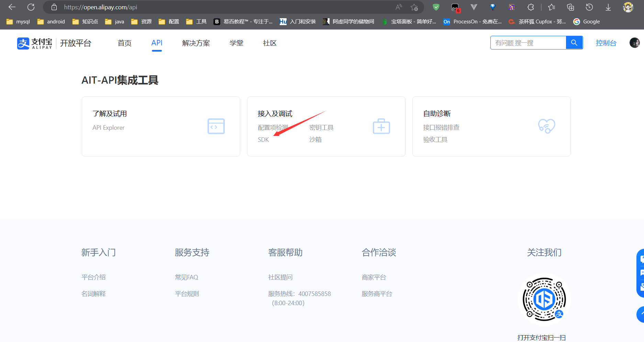View site information via the lock icon
The width and height of the screenshot is (644, 342).
coord(54,7)
